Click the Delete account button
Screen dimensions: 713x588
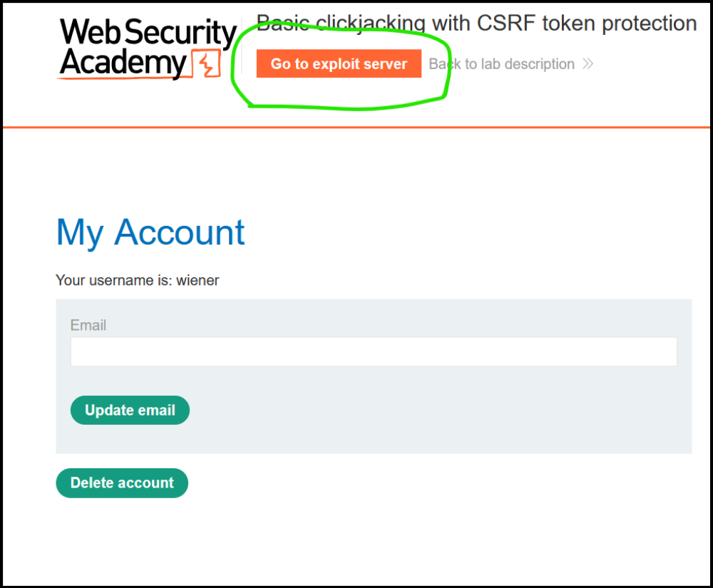[122, 483]
